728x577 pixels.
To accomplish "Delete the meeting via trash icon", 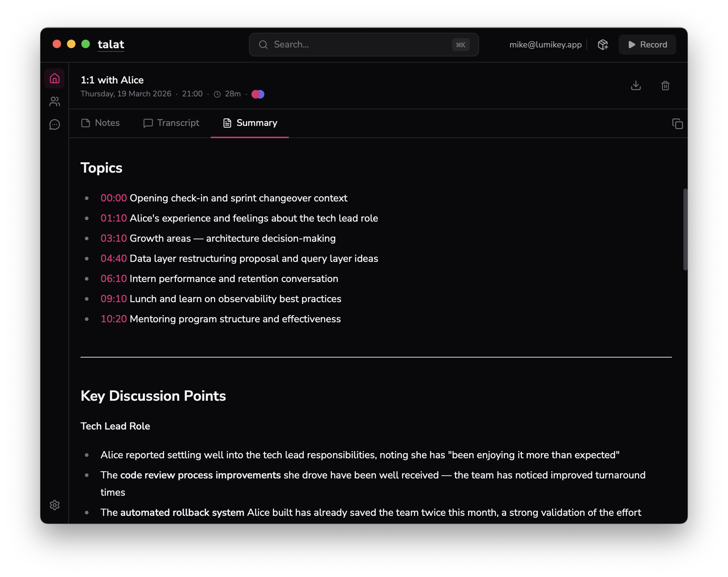I will [x=665, y=85].
